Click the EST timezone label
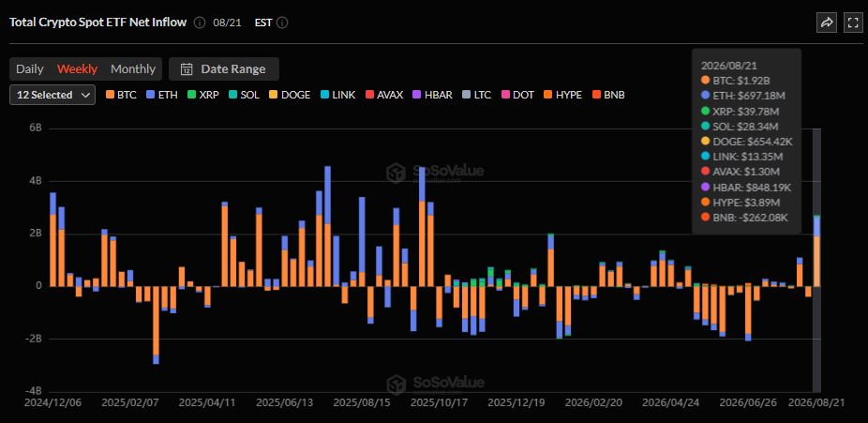Image resolution: width=868 pixels, height=423 pixels. [x=263, y=23]
